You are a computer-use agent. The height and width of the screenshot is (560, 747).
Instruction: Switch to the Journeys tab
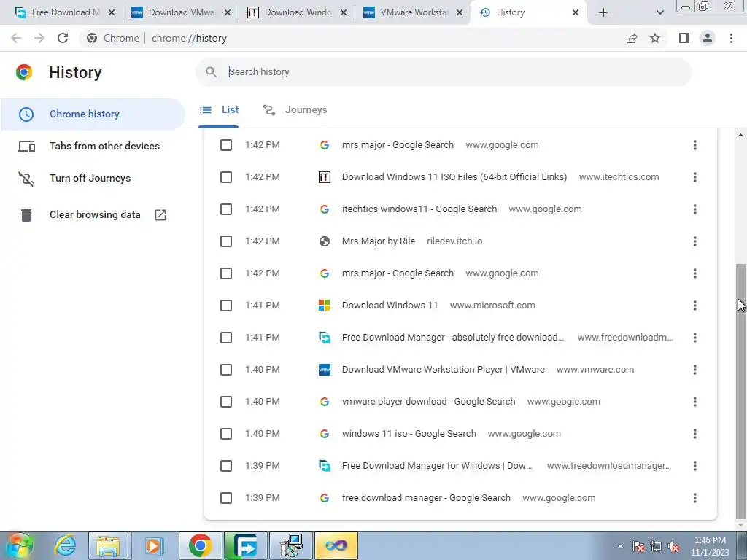tap(295, 110)
